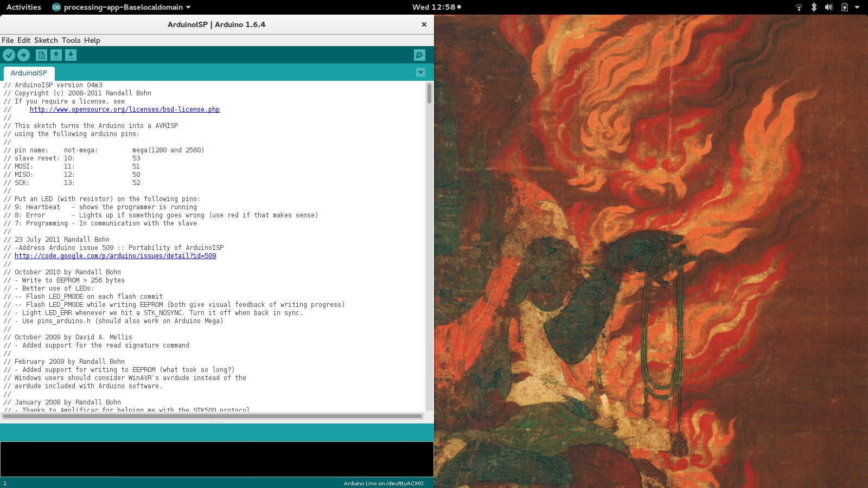Screen dimensions: 868x488
Task: Click the volume speaker icon
Action: (x=829, y=7)
